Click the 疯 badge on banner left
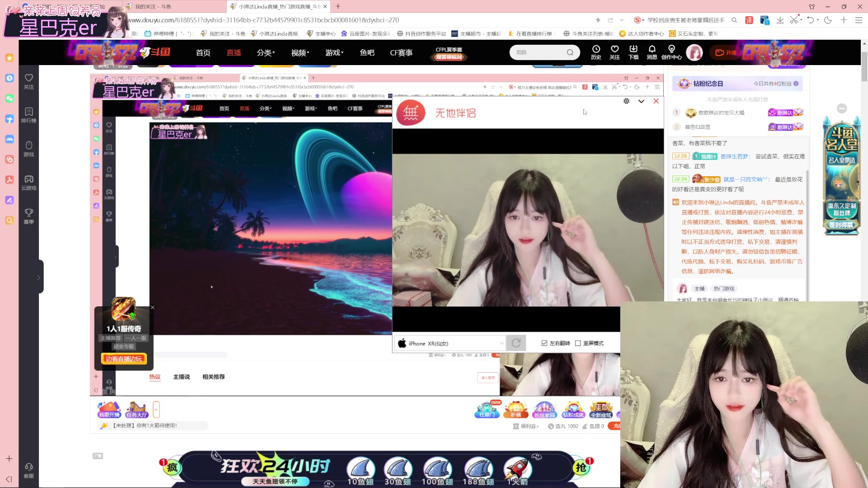Viewport: 868px width, 488px height. coord(172,468)
